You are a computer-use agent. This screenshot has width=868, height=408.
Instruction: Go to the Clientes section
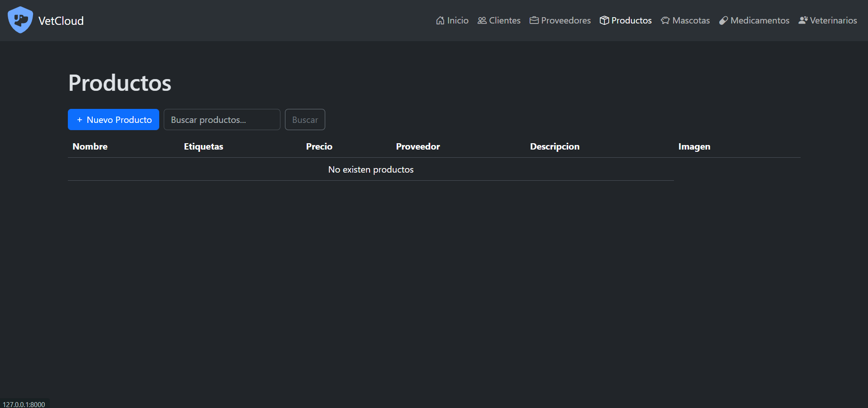[x=504, y=20]
